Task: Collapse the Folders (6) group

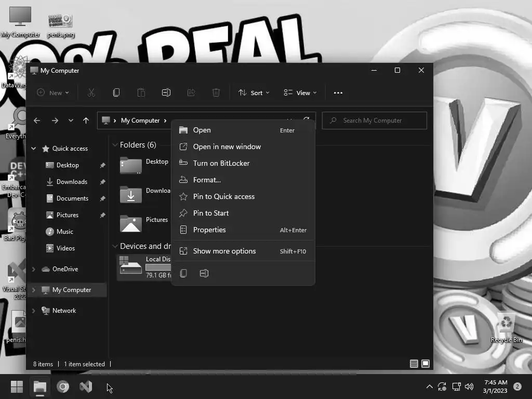Action: (115, 145)
